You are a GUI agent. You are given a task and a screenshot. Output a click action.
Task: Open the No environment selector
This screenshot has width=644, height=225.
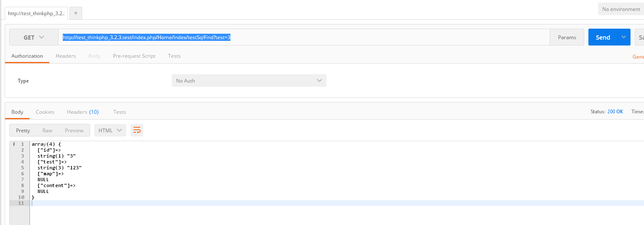click(x=621, y=9)
